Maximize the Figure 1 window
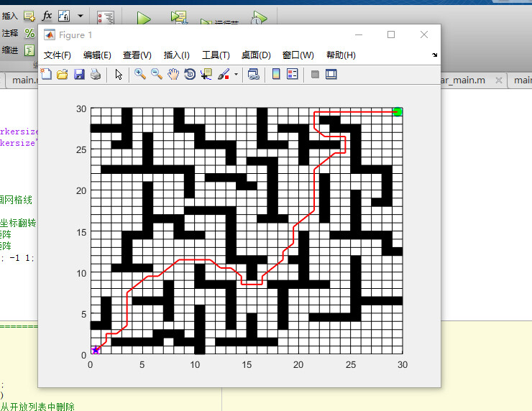This screenshot has width=532, height=411. [391, 34]
